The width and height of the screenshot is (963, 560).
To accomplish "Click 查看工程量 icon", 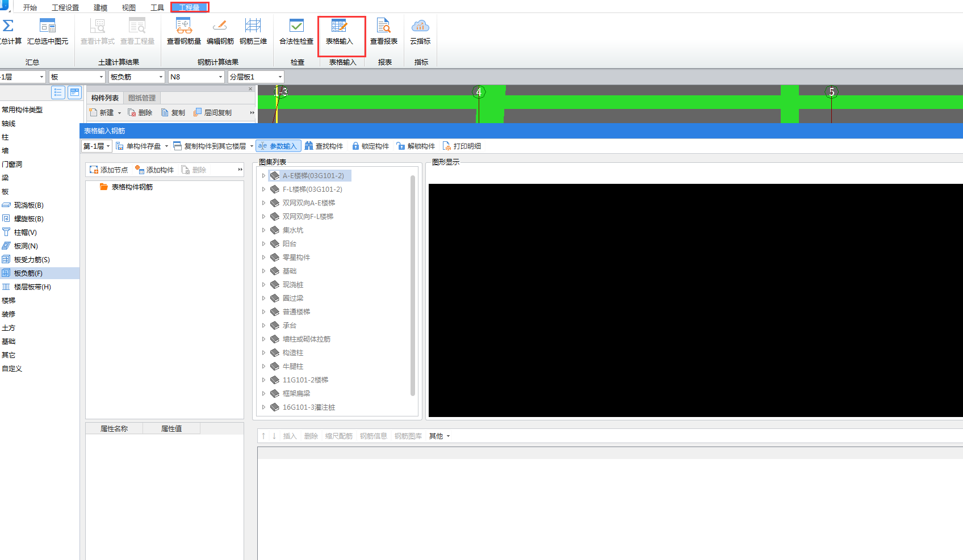I will (x=137, y=26).
